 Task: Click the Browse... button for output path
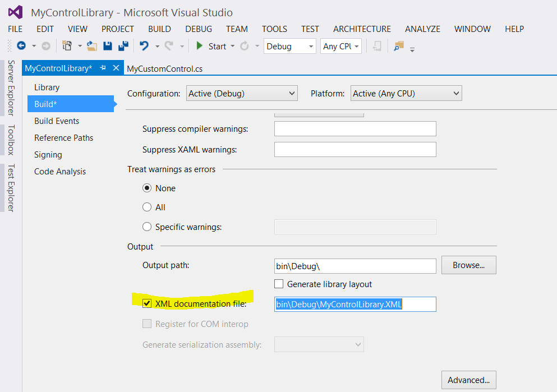468,265
